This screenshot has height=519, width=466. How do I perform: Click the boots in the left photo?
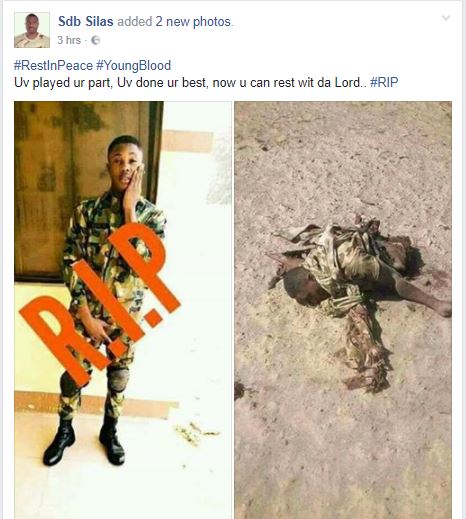click(84, 442)
